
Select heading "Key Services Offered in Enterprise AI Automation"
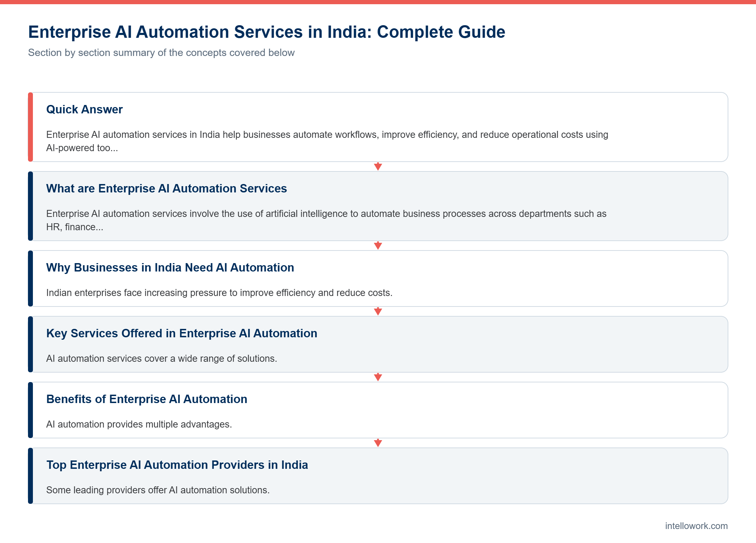click(182, 333)
